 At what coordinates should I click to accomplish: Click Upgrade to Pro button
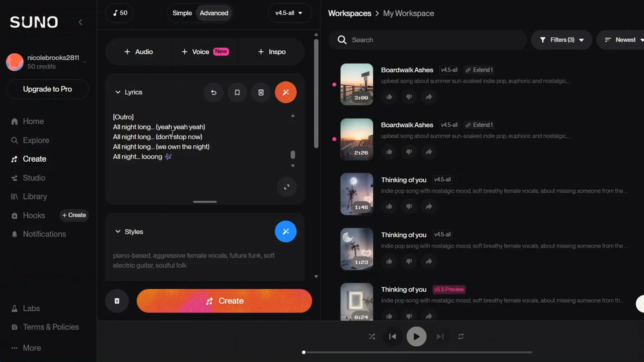pos(47,89)
